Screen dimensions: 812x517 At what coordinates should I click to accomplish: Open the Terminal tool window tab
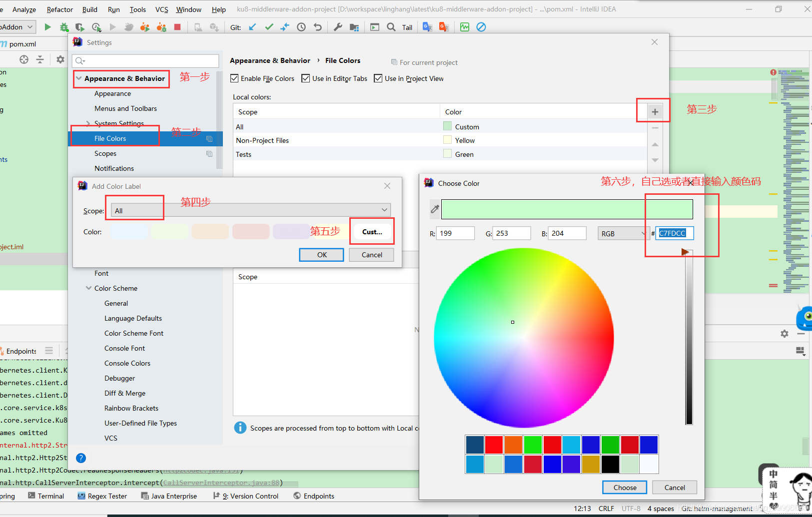pos(46,496)
